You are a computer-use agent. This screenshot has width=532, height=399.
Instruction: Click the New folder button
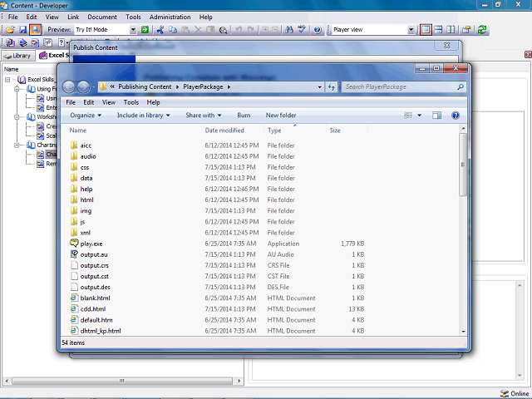click(281, 116)
